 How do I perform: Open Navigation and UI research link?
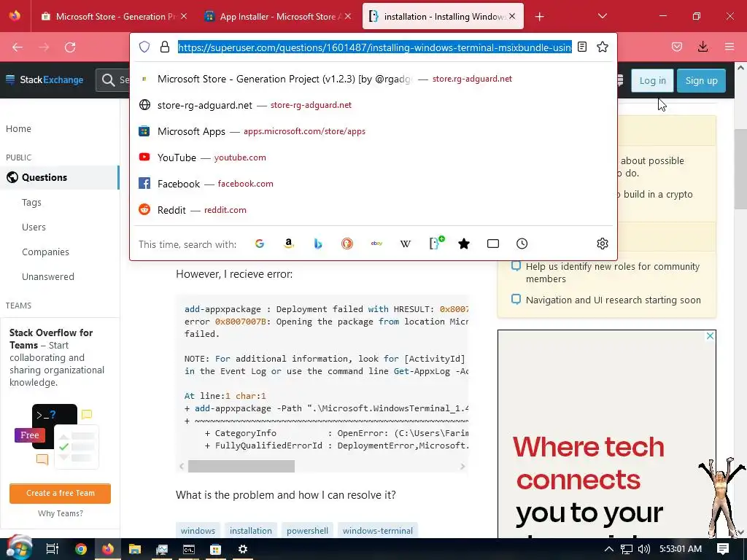pyautogui.click(x=613, y=300)
